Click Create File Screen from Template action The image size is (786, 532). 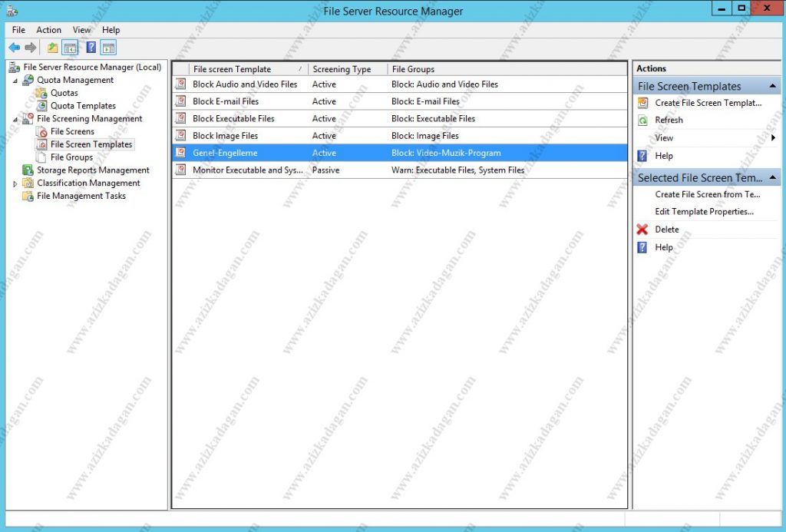(707, 194)
